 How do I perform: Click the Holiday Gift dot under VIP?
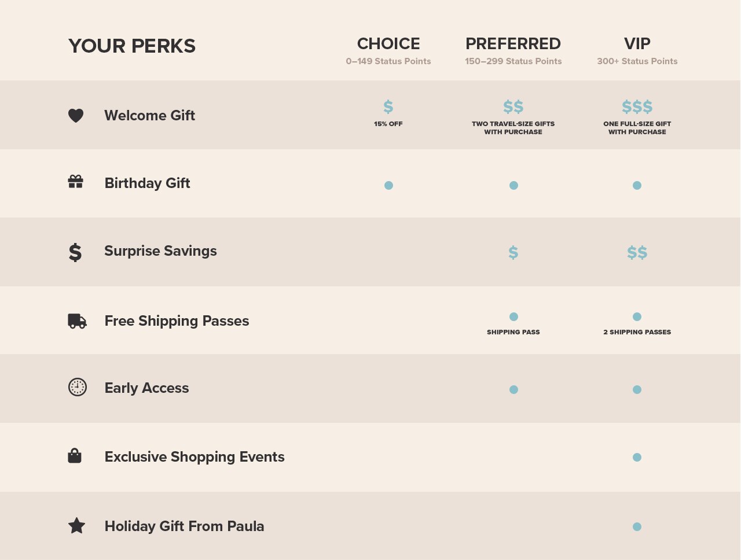pos(637,526)
